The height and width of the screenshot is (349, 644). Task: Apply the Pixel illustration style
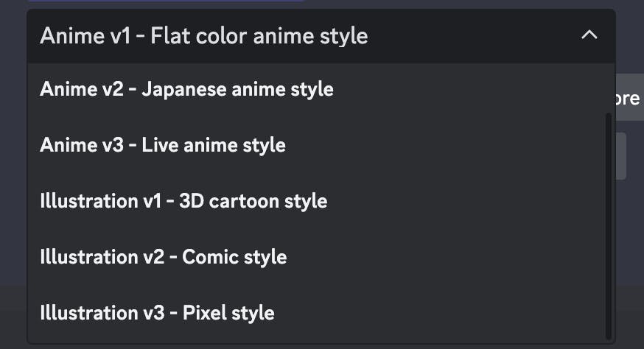point(157,313)
